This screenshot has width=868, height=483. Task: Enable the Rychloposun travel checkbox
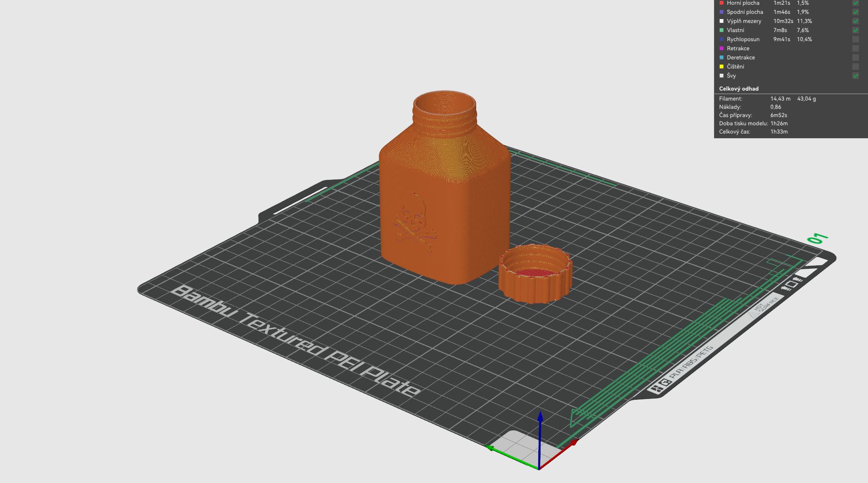point(855,39)
